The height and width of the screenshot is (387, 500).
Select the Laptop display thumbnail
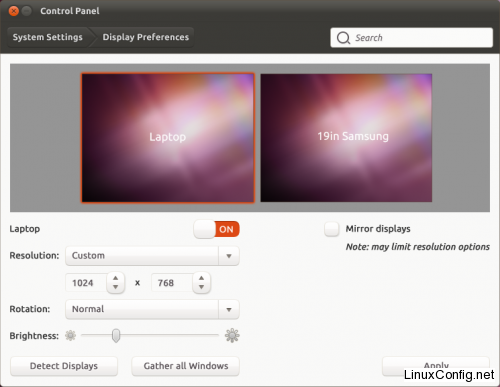(168, 138)
